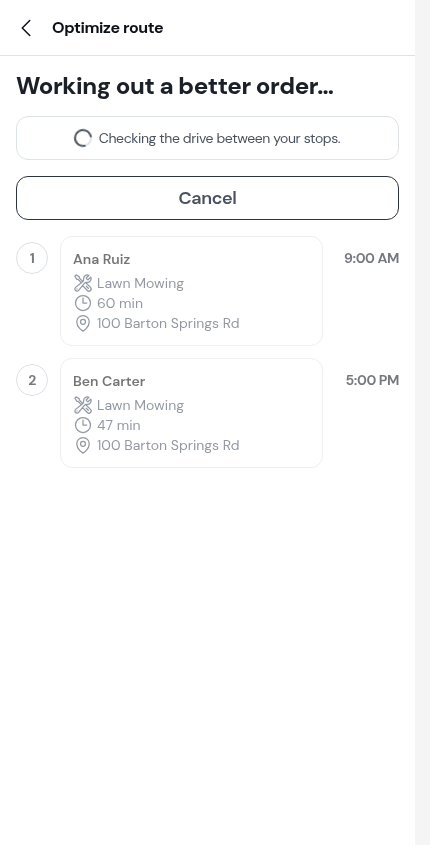The height and width of the screenshot is (845, 430).
Task: Open the Ben Carter stop card
Action: 191,413
